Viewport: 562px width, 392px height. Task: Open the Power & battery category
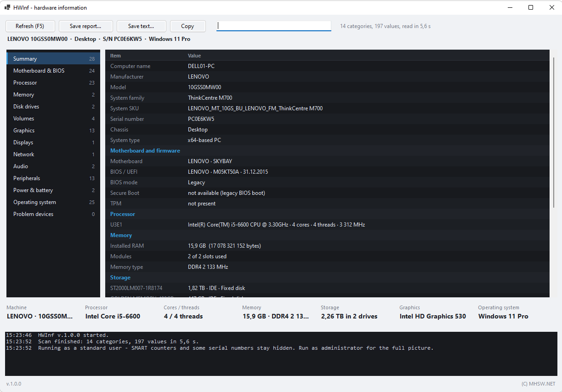coord(53,190)
